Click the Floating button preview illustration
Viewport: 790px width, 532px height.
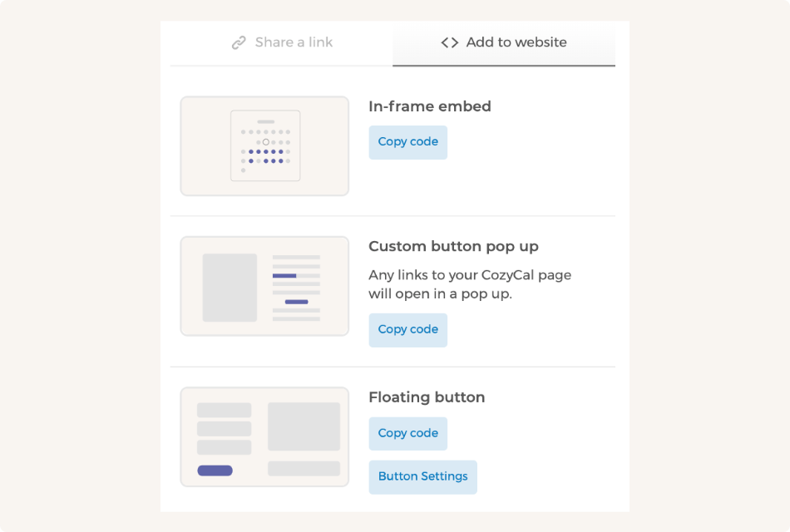tap(264, 436)
